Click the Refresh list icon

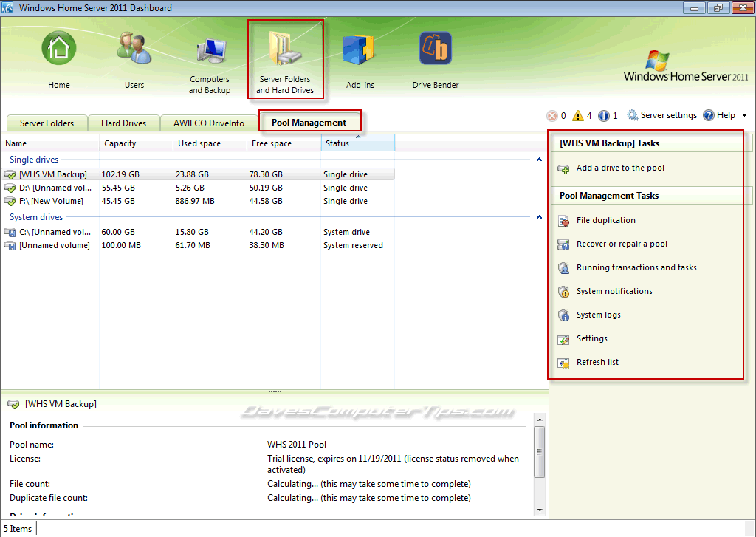point(563,363)
